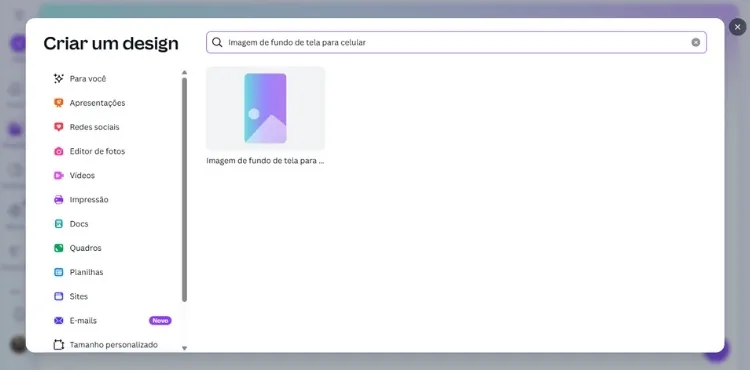This screenshot has width=750, height=370.
Task: Click the Editor de fotos camera icon
Action: tap(58, 151)
